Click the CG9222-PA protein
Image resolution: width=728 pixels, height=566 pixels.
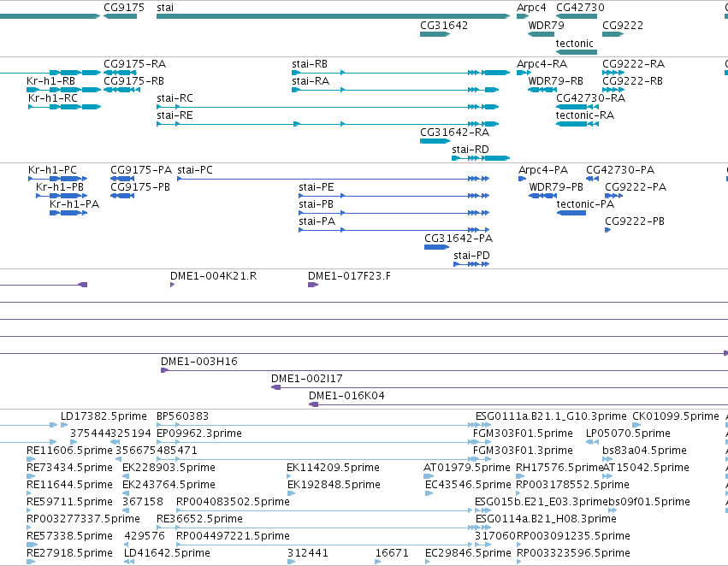(x=613, y=196)
